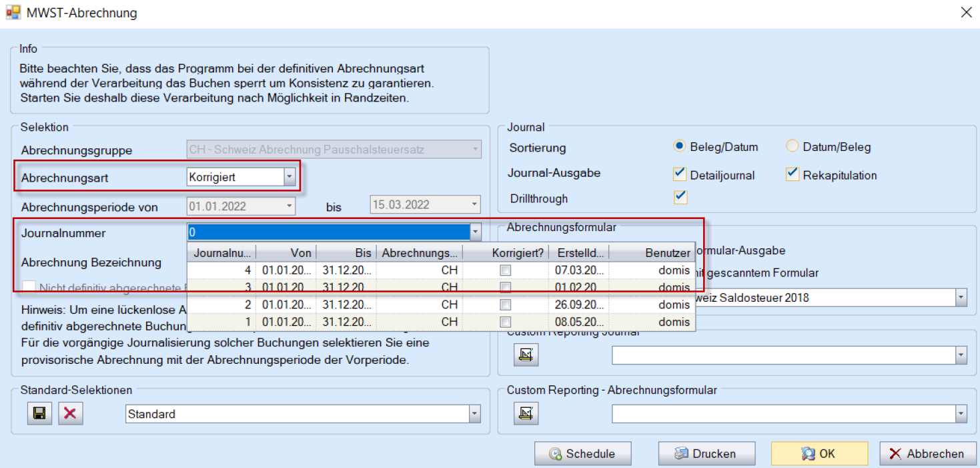Select the Beleg/Datum sorting option
The width and height of the screenshot is (980, 468).
point(680,146)
